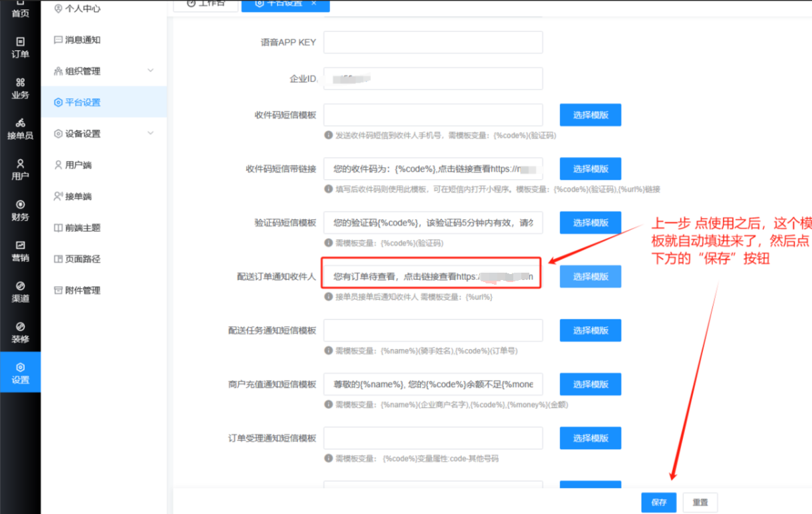
Task: Click the 重置 reset button
Action: pyautogui.click(x=700, y=503)
